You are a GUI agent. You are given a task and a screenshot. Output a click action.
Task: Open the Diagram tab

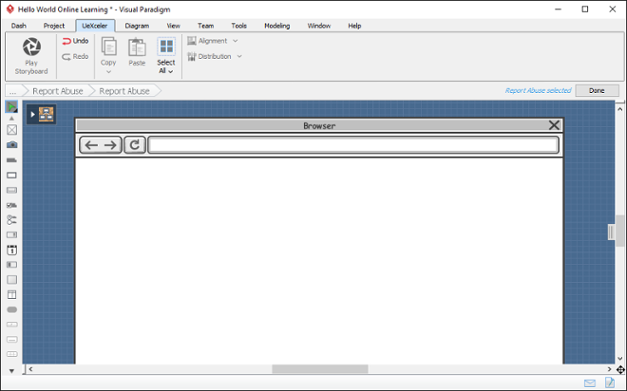[137, 26]
